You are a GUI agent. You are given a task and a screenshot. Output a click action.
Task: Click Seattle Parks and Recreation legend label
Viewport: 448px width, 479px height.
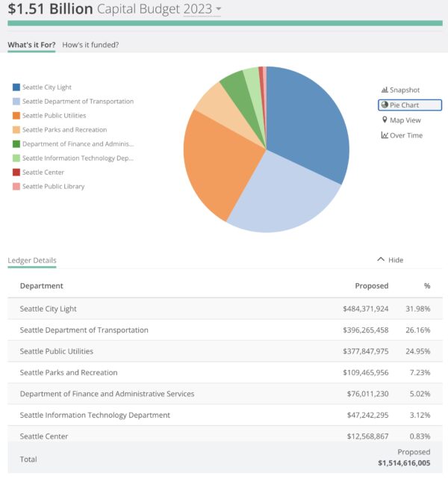64,130
